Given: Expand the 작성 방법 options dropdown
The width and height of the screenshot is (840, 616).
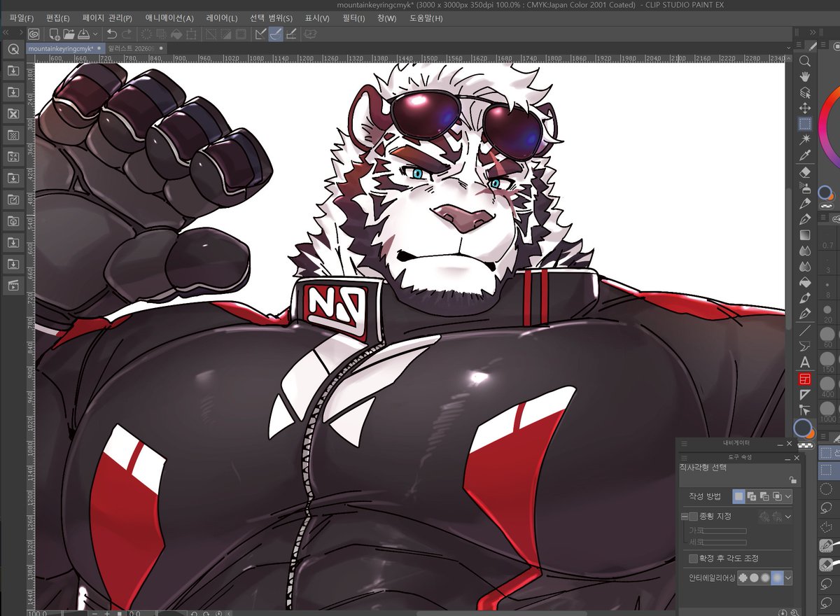Looking at the screenshot, I should (789, 496).
